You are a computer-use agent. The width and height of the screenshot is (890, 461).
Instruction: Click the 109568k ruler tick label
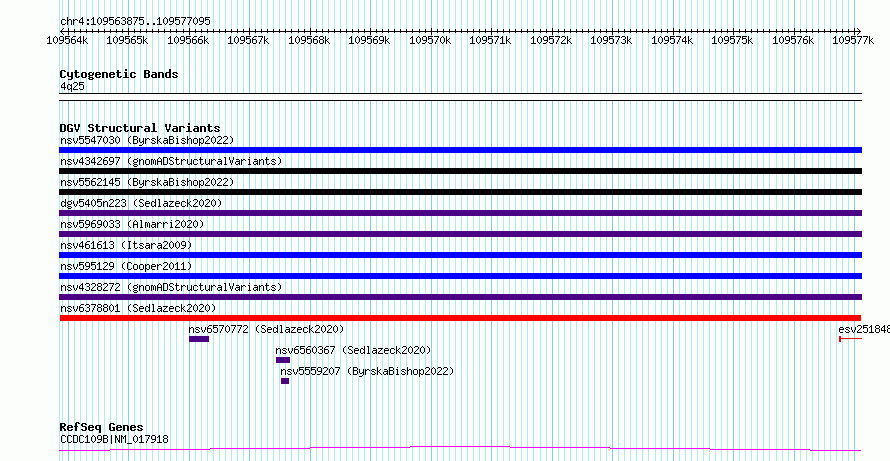click(309, 40)
